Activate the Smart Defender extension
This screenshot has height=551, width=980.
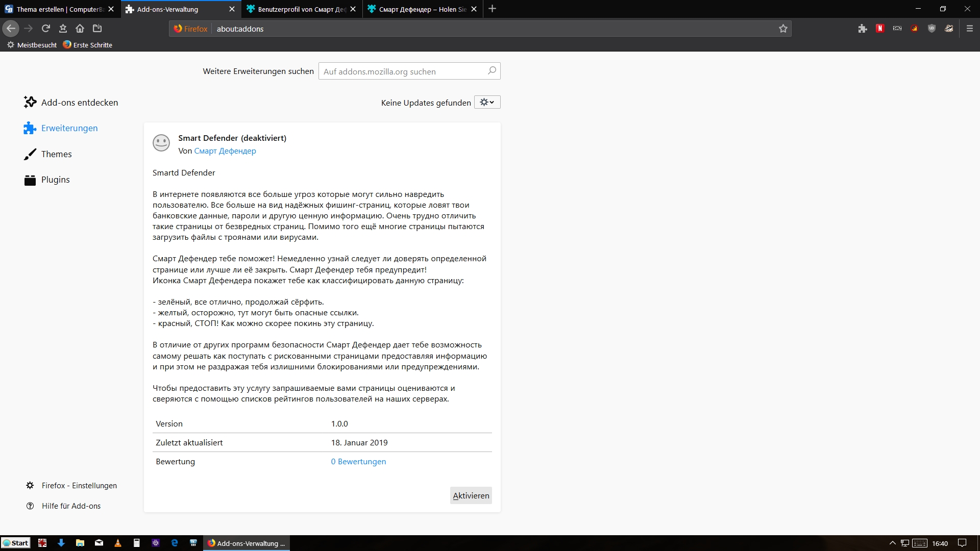coord(471,495)
